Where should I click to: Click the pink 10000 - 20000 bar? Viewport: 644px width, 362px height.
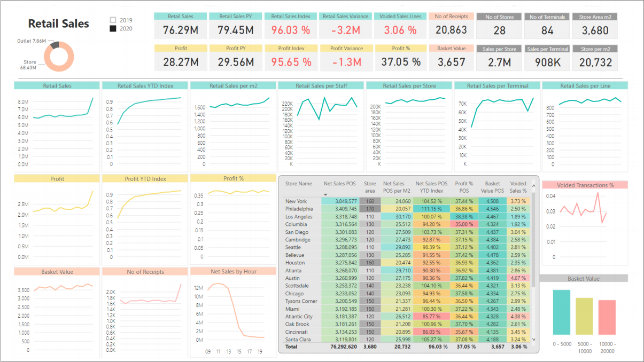607,317
